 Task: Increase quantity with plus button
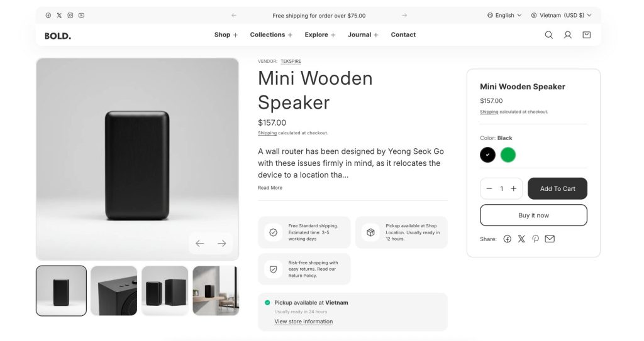coord(514,188)
